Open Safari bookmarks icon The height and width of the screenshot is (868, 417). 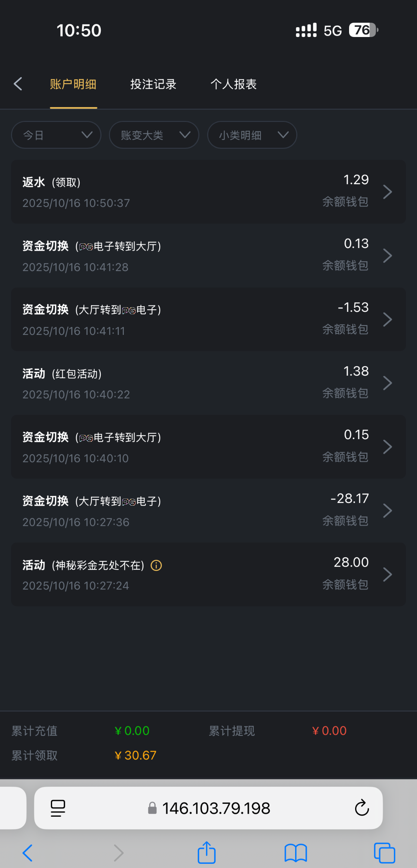click(295, 853)
